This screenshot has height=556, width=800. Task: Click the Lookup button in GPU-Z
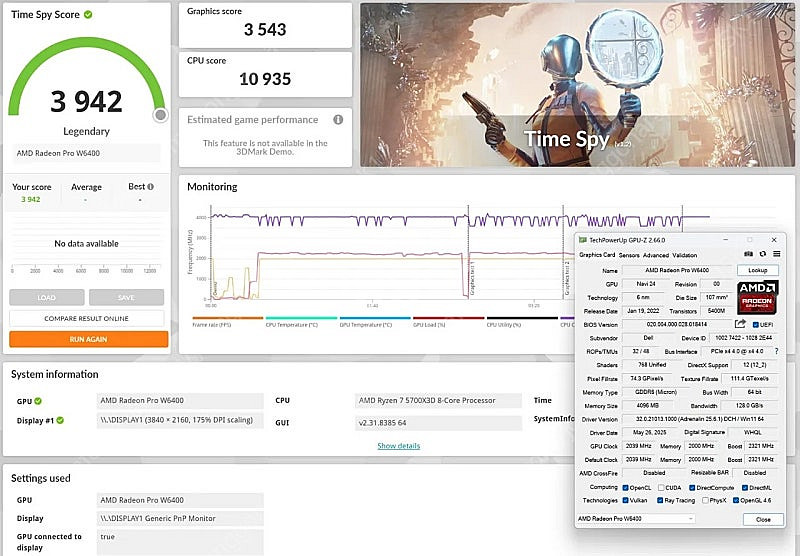[x=758, y=270]
